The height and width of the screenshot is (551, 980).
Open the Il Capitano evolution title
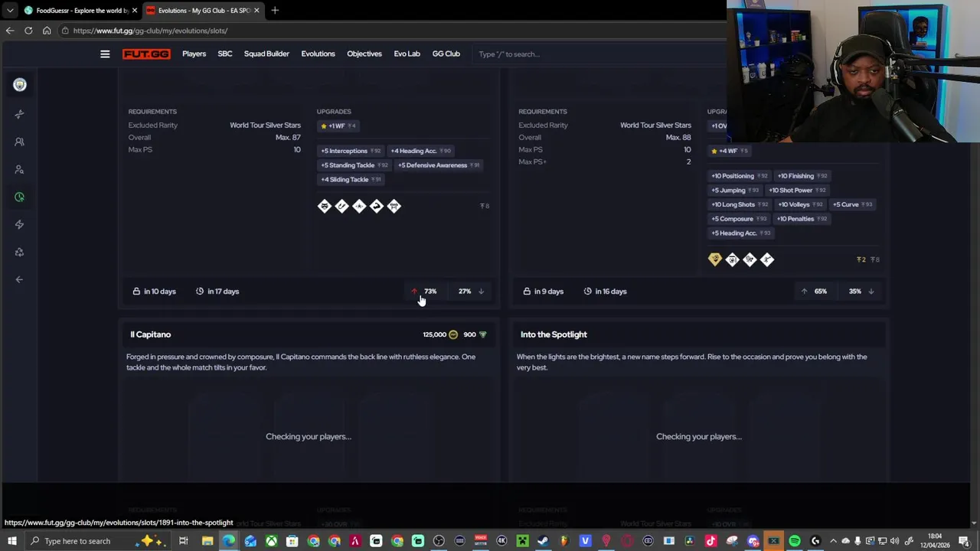[151, 334]
